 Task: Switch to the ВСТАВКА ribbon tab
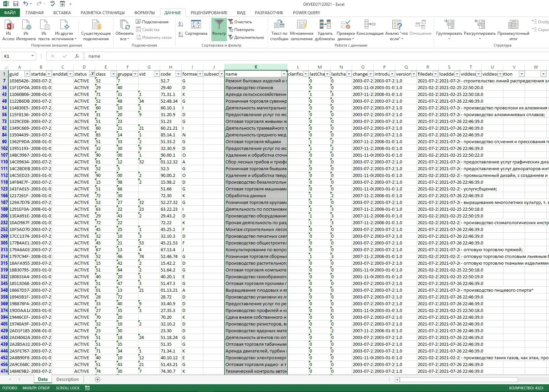pos(62,12)
